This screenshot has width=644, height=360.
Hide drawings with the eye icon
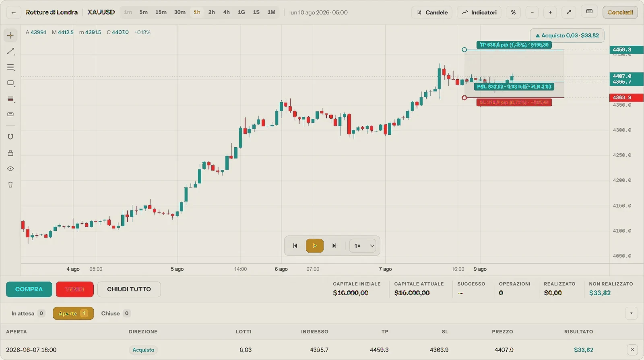tap(10, 169)
